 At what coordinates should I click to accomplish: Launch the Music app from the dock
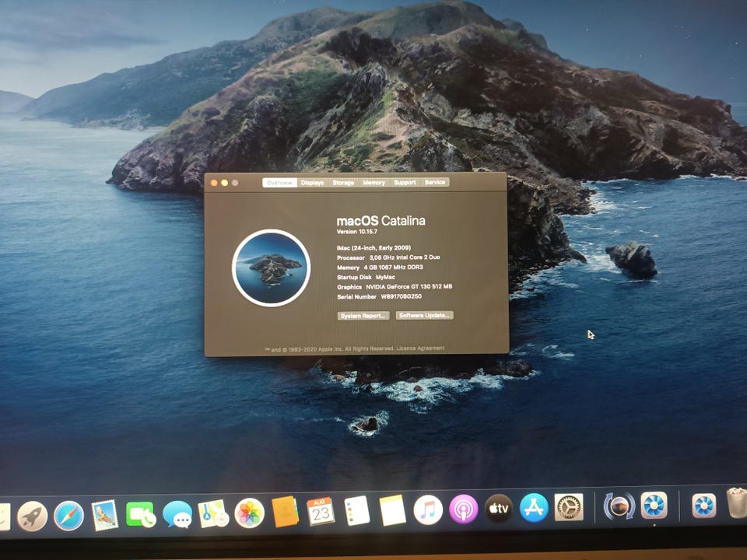[428, 509]
